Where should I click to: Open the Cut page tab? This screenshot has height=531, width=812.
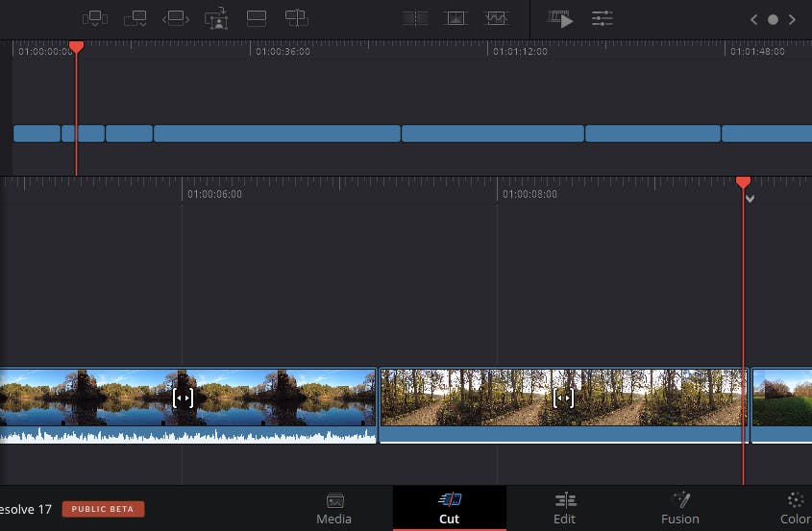pyautogui.click(x=450, y=509)
